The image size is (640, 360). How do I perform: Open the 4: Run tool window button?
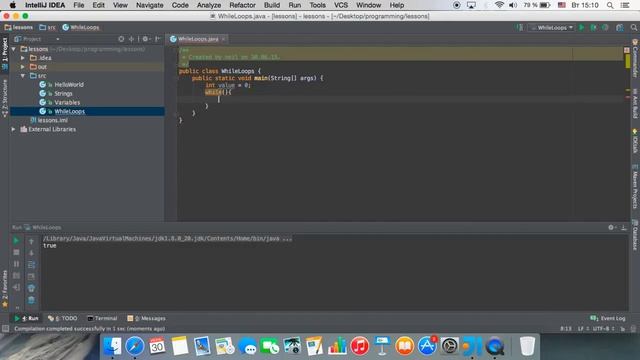[x=27, y=318]
